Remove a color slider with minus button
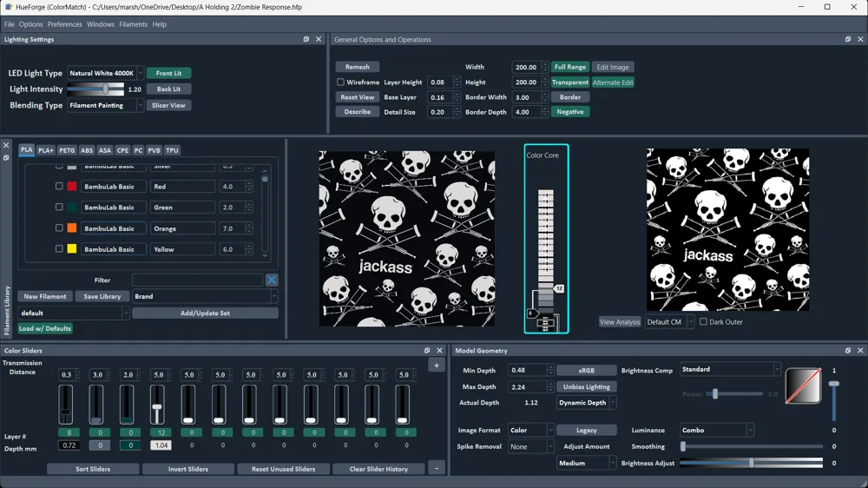Viewport: 868px width, 488px height. coord(437,469)
